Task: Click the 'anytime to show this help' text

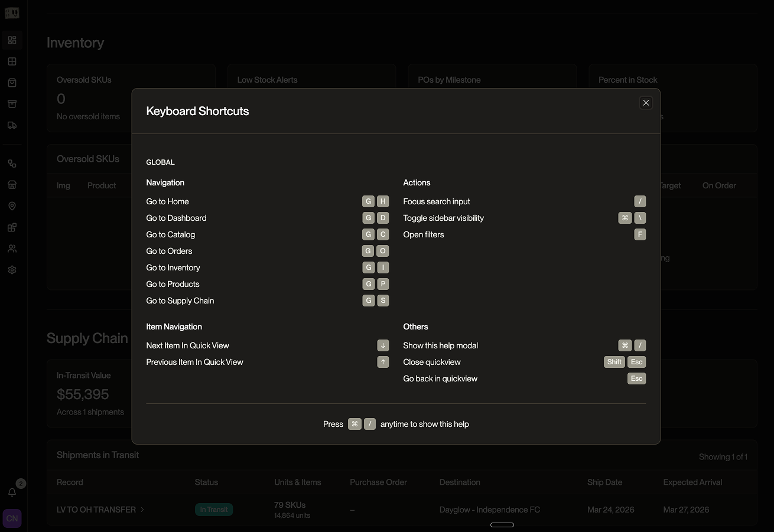Action: [424, 424]
